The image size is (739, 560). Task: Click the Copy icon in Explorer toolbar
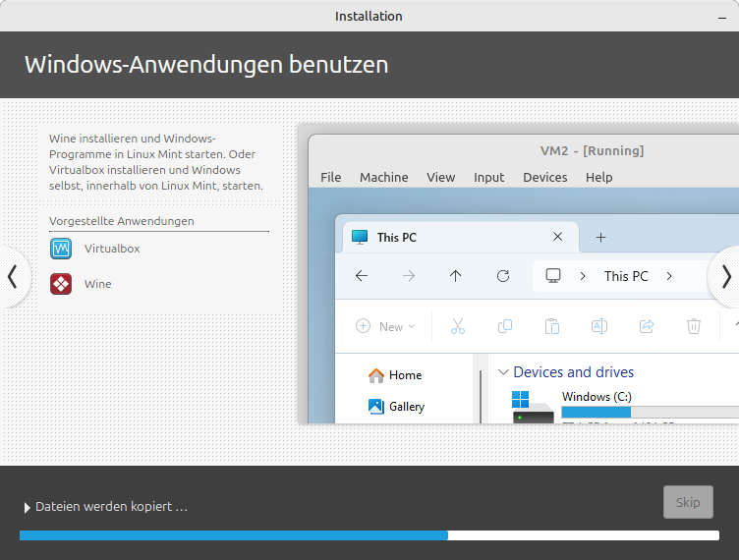pyautogui.click(x=505, y=326)
